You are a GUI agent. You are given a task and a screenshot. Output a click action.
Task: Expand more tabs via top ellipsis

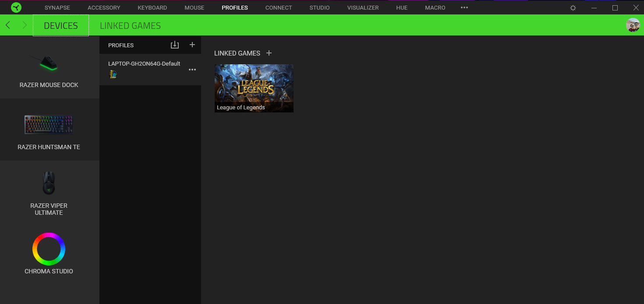pyautogui.click(x=464, y=7)
